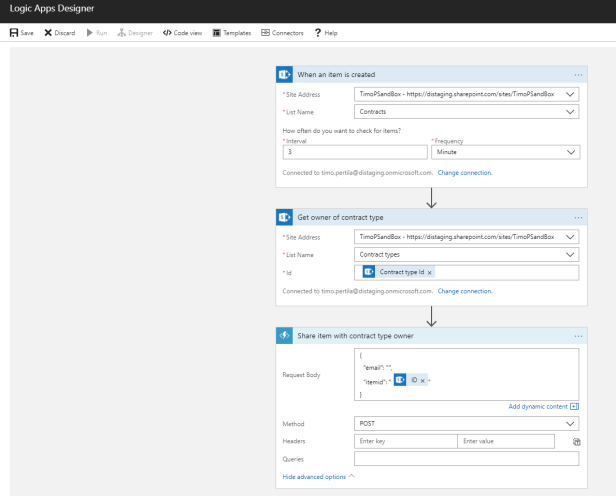The width and height of the screenshot is (616, 496).
Task: Open ellipsis menu on 'Share item with contract type owner'
Action: click(578, 335)
